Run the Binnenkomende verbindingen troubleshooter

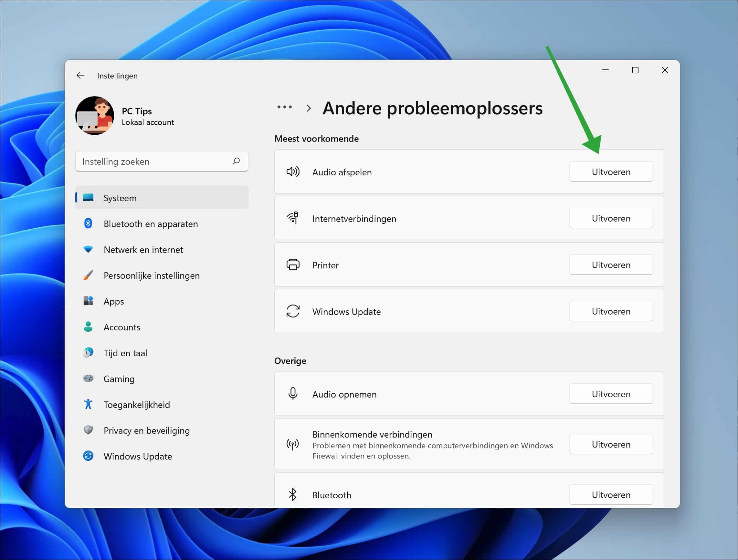pos(611,444)
